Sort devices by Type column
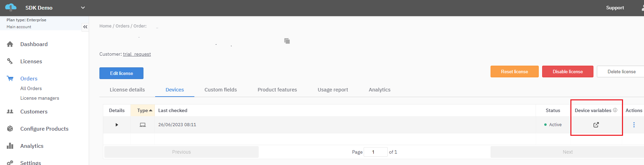The width and height of the screenshot is (644, 165). [x=143, y=110]
